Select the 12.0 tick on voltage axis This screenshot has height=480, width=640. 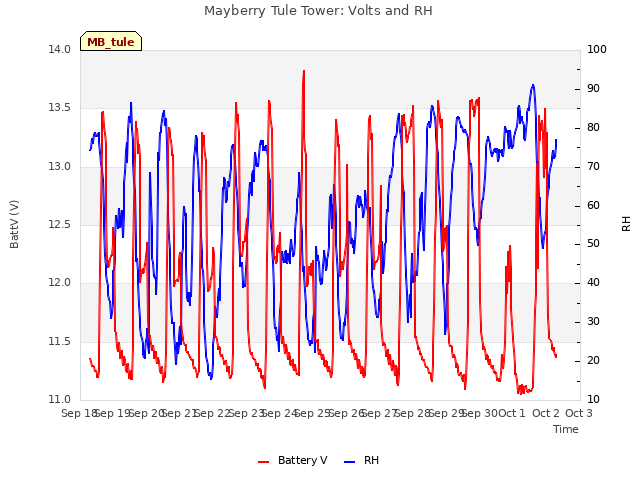click(59, 283)
